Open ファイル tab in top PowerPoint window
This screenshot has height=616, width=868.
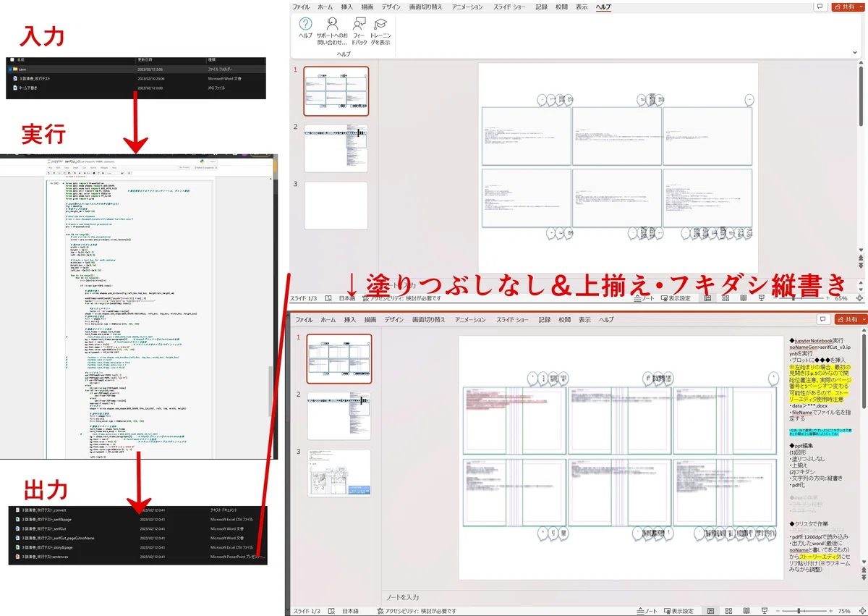pos(302,7)
